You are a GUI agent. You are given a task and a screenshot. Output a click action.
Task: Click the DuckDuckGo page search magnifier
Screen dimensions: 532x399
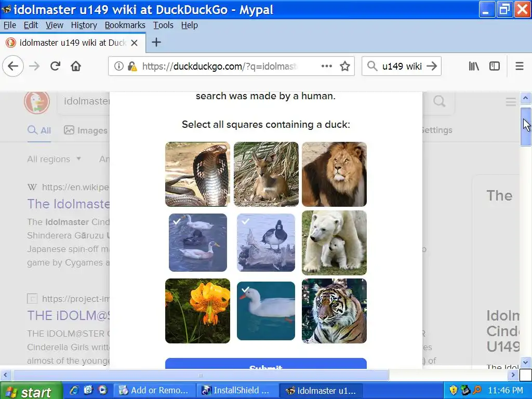click(x=440, y=101)
